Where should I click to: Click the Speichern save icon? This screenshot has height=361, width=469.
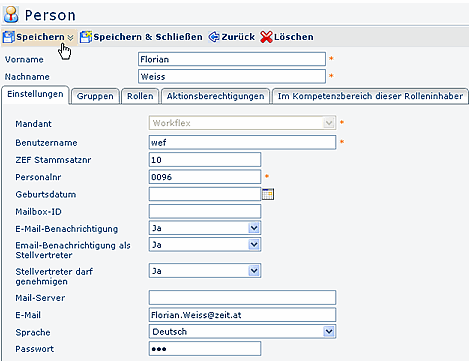point(9,37)
